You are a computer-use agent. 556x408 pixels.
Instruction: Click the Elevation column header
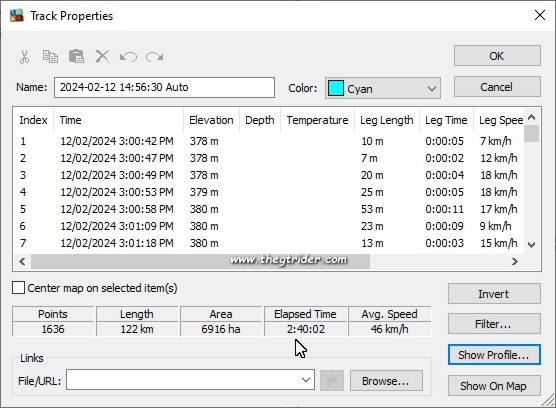pos(211,120)
